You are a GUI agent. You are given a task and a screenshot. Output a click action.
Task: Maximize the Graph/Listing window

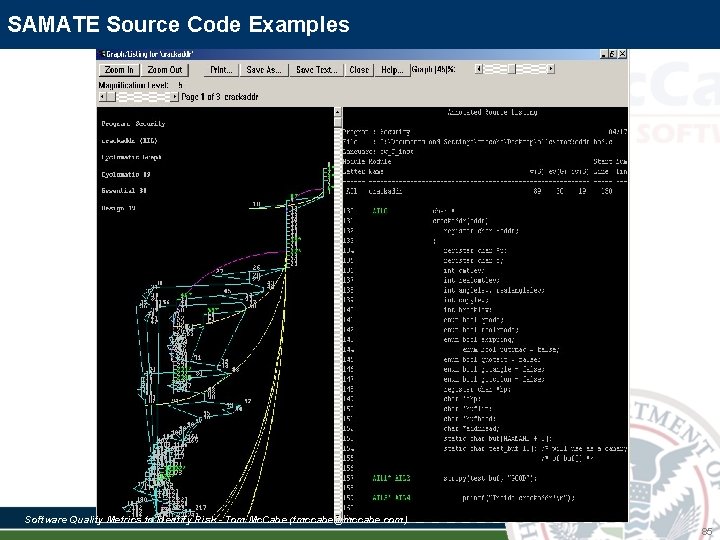tap(613, 54)
